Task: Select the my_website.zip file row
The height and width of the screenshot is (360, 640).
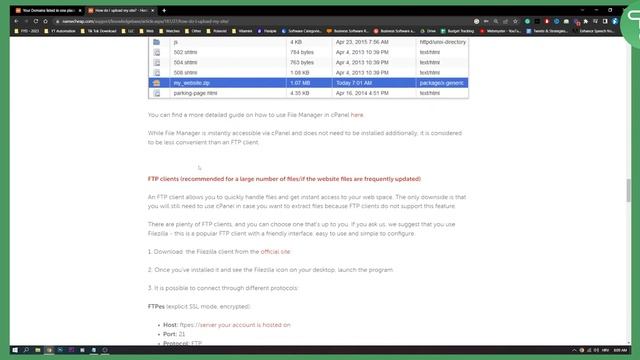Action: [x=308, y=83]
